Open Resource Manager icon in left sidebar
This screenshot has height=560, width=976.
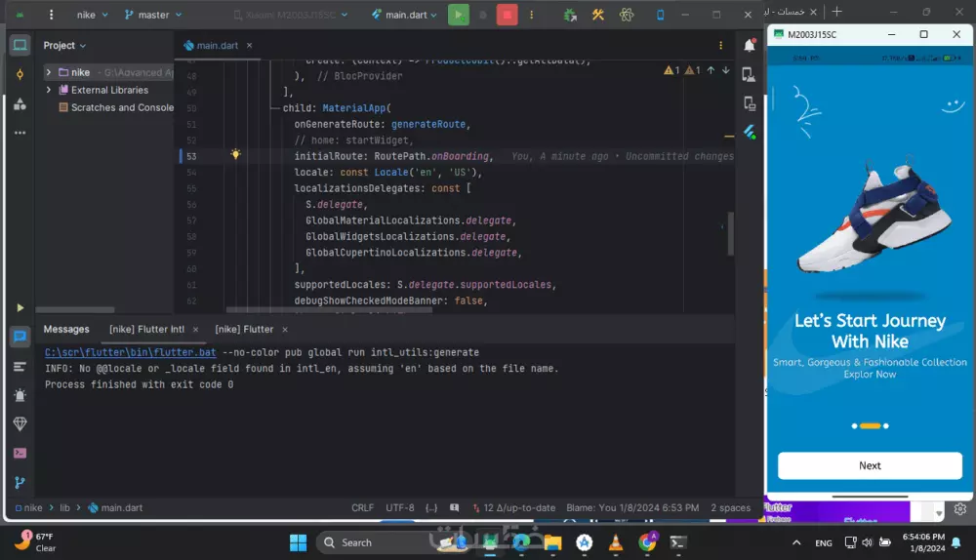[x=20, y=104]
